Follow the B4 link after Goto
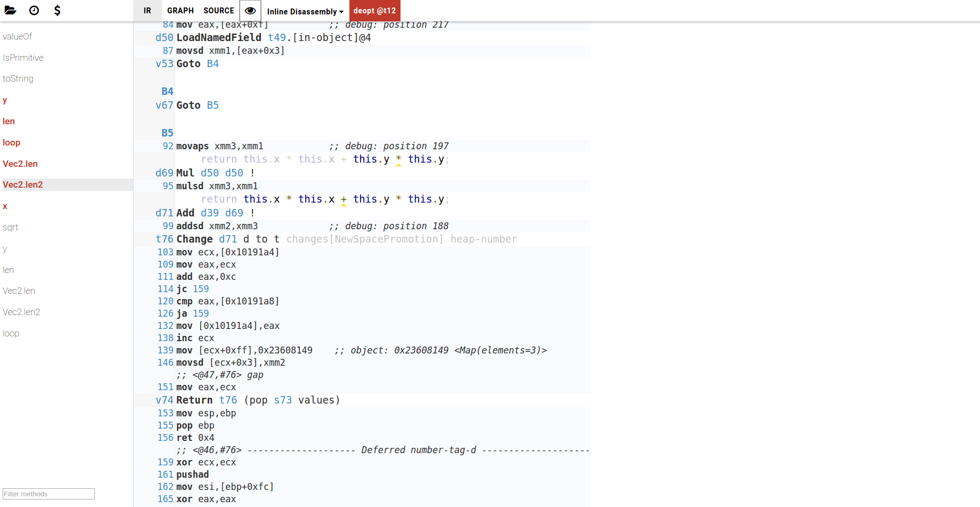 (213, 63)
